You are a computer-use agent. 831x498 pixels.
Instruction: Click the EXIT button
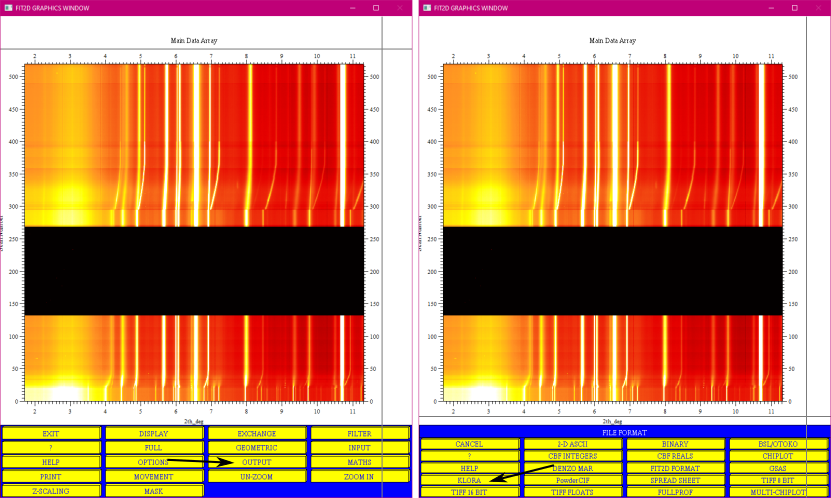(x=51, y=433)
